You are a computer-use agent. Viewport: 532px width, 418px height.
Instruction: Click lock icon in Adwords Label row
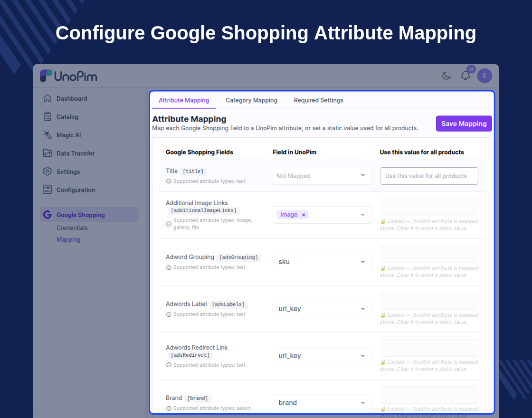(x=383, y=315)
